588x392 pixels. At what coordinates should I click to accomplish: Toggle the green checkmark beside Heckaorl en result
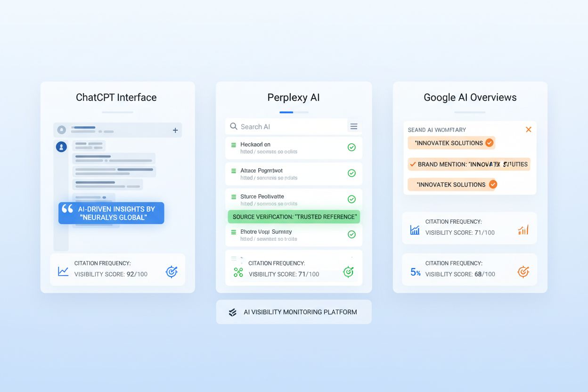coord(351,147)
